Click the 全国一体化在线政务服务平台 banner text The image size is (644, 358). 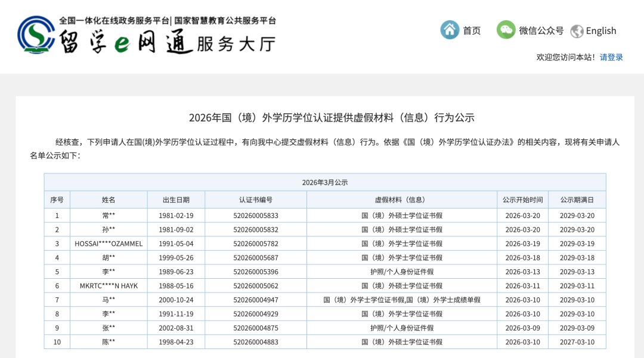tap(114, 20)
